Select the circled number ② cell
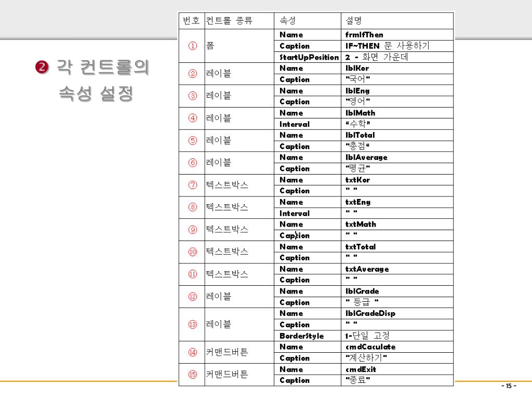532x399 pixels. [192, 74]
